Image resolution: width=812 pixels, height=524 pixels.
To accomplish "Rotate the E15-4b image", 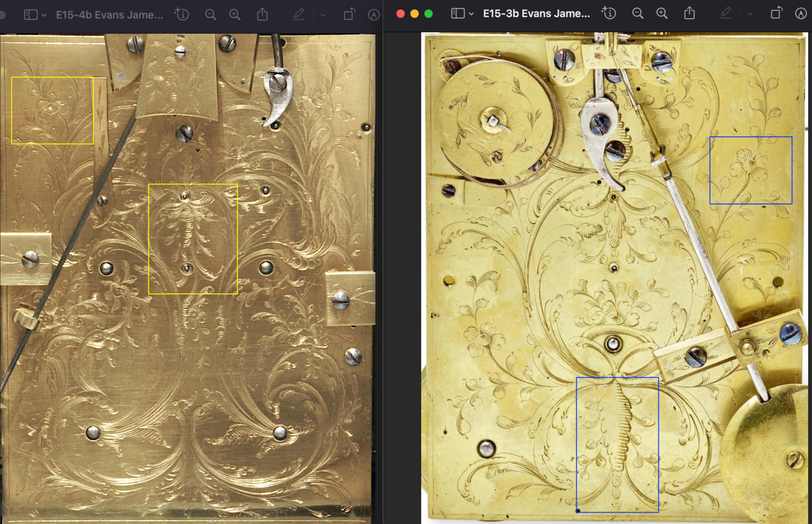I will tap(349, 14).
